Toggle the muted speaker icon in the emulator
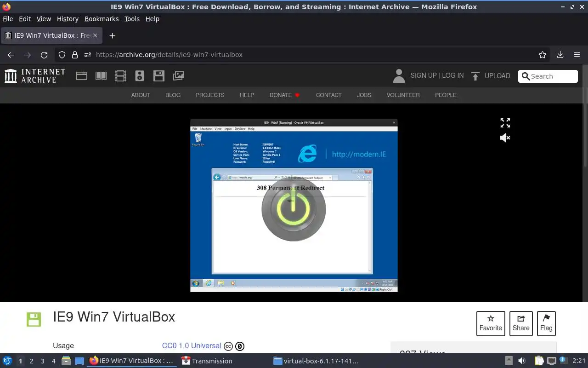This screenshot has height=368, width=588. pos(505,138)
